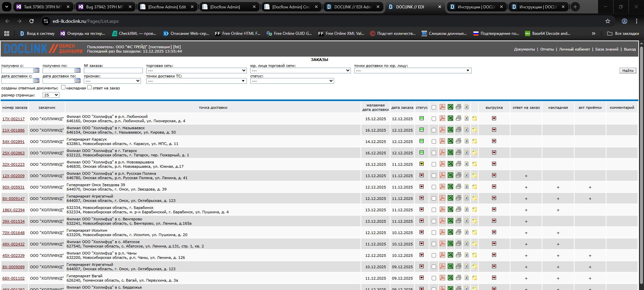Click the printer icon in the table header

point(459,107)
